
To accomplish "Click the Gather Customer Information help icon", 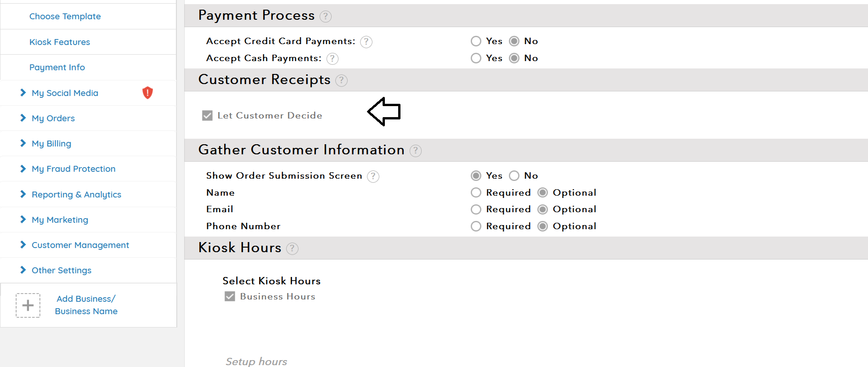I will pyautogui.click(x=416, y=151).
